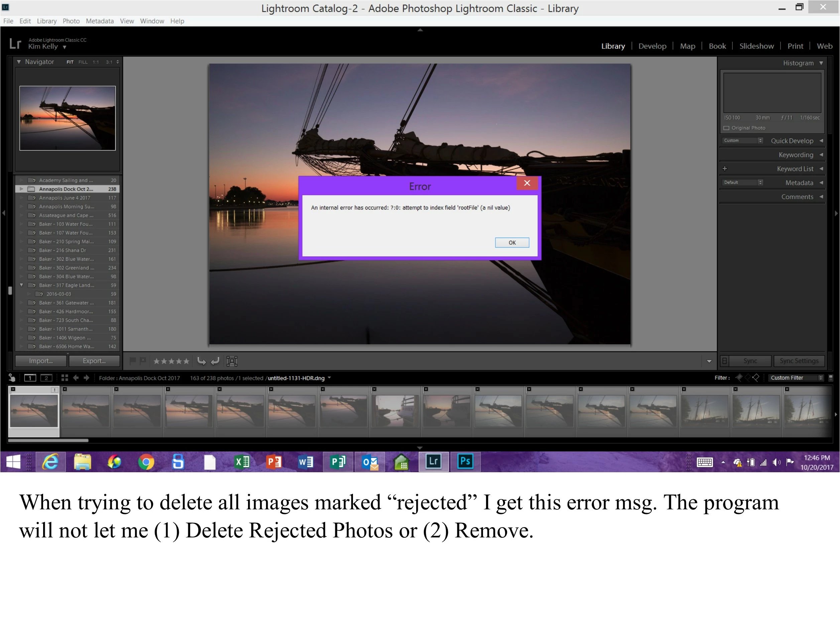Click the go back arrow in filmstrip bar
This screenshot has height=631, width=840.
click(76, 378)
